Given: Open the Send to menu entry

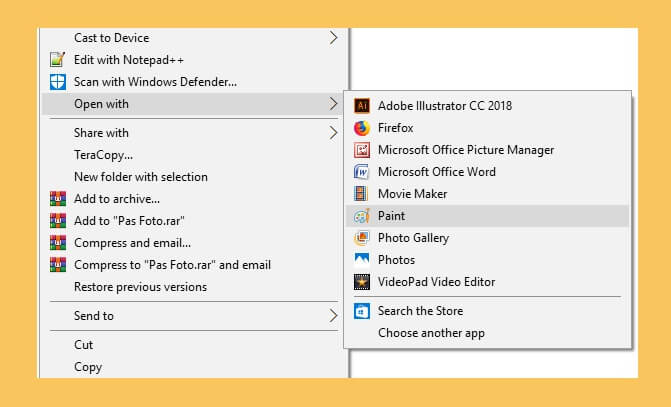Looking at the screenshot, I should point(195,316).
